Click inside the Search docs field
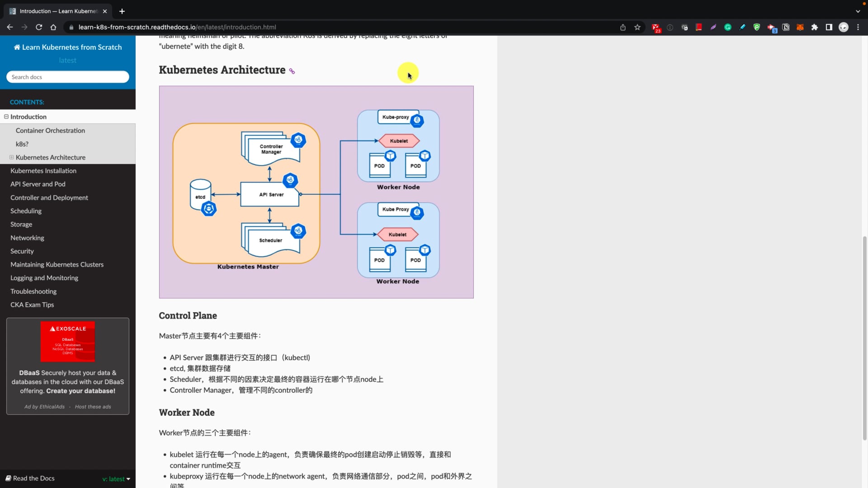 67,77
